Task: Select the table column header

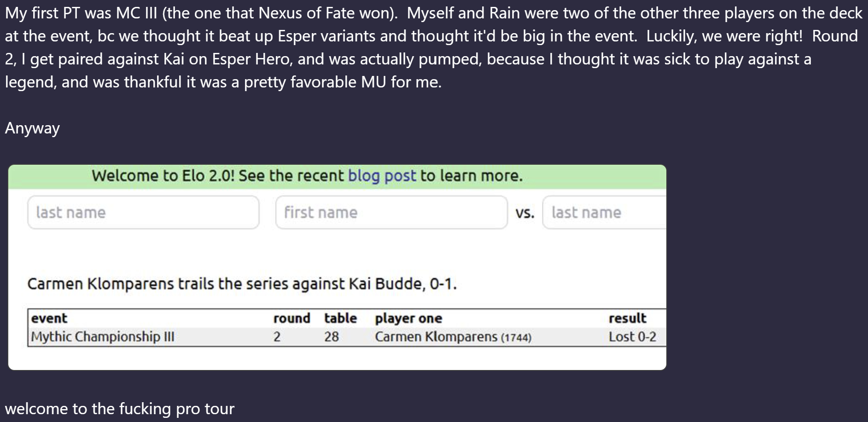Action: point(340,318)
